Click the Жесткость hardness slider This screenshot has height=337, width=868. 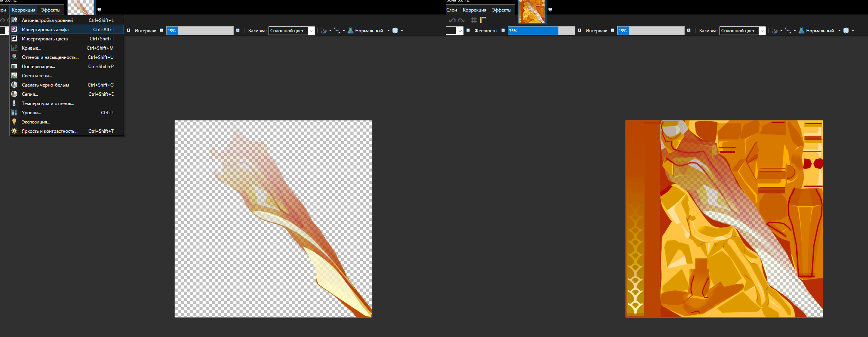point(541,31)
